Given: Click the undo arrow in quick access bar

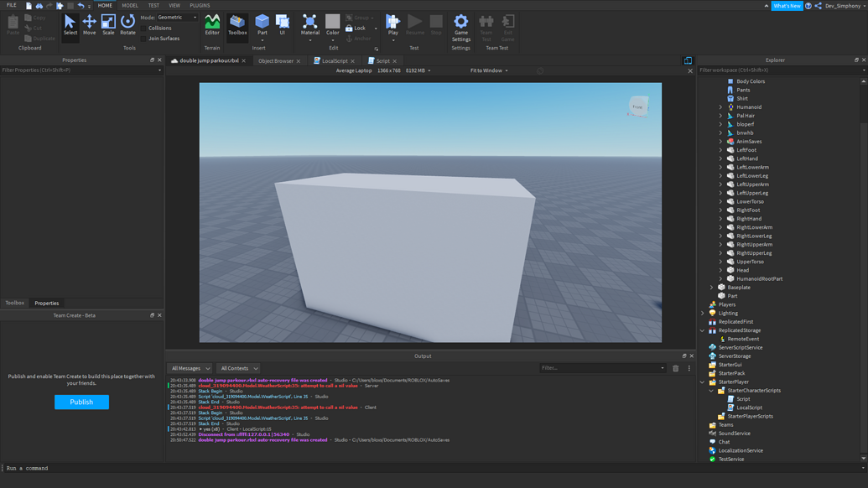Looking at the screenshot, I should click(x=81, y=6).
